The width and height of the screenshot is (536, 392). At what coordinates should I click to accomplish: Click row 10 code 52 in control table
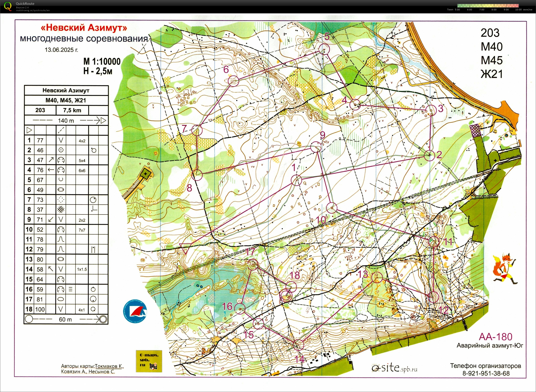tap(40, 229)
